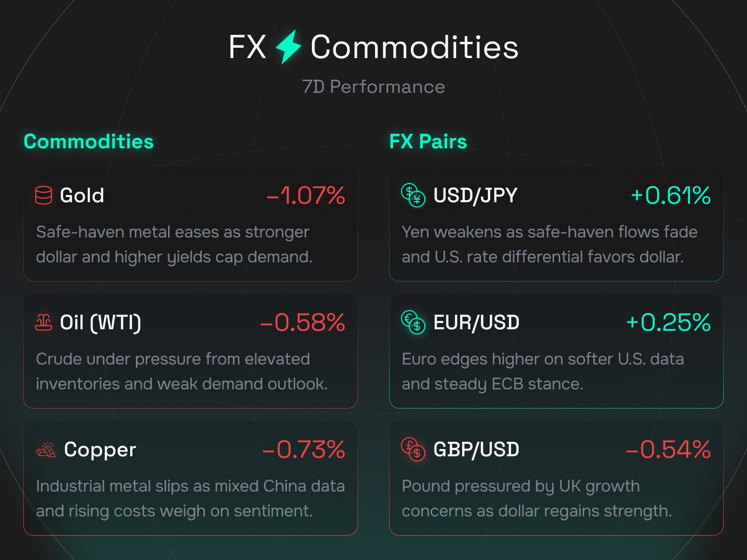Select the Commodities section heading

89,142
